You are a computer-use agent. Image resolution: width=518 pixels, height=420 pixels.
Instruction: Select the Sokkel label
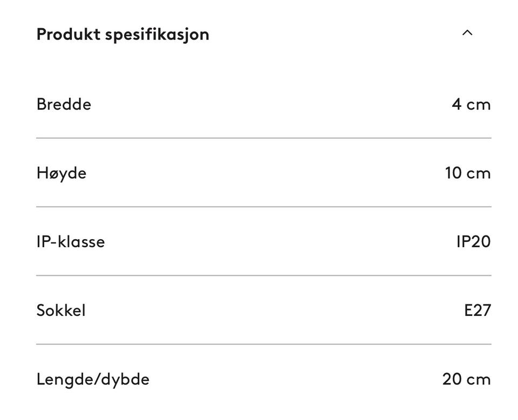[61, 310]
